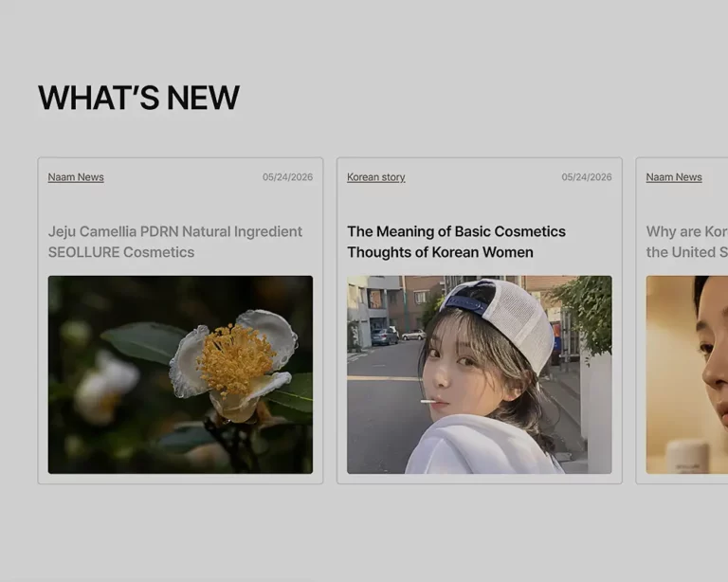Image resolution: width=728 pixels, height=582 pixels.
Task: Open the Jeju Camellia PDRN Natural Ingredient article title
Action: coord(175,242)
